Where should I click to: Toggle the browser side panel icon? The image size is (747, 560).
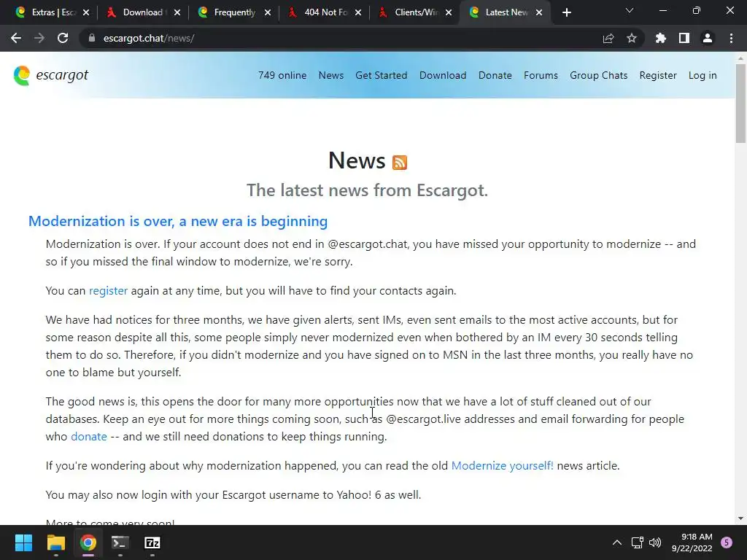[x=684, y=38]
